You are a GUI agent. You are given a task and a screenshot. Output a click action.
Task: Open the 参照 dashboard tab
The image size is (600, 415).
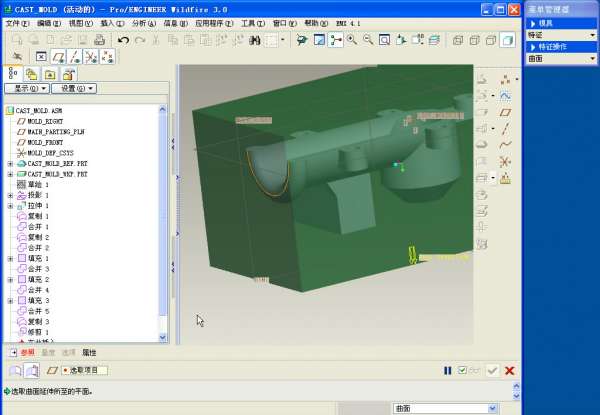pos(28,353)
